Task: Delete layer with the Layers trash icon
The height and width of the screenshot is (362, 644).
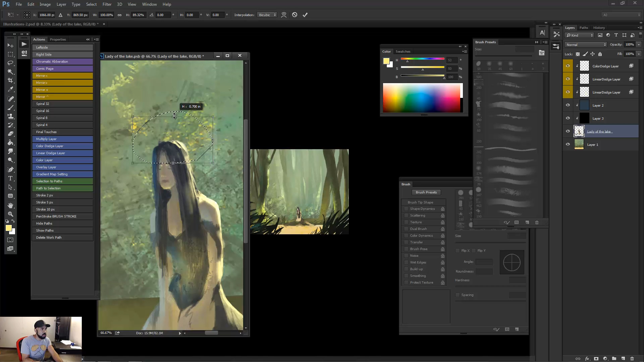Action: [x=632, y=358]
